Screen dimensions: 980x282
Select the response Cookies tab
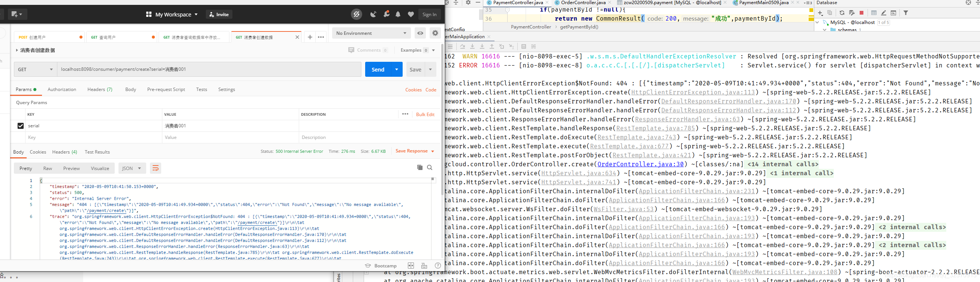(38, 152)
